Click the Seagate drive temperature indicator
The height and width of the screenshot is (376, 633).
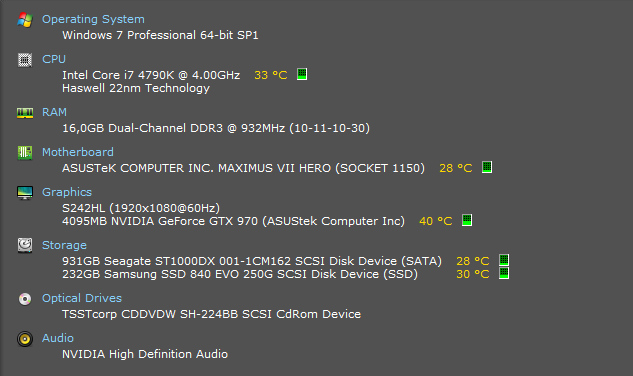click(504, 260)
